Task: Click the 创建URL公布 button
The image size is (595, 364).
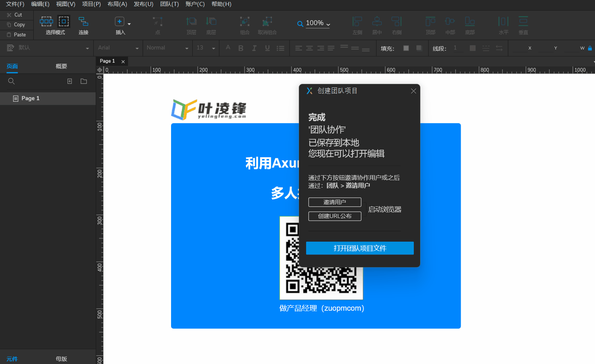Action: coord(335,216)
